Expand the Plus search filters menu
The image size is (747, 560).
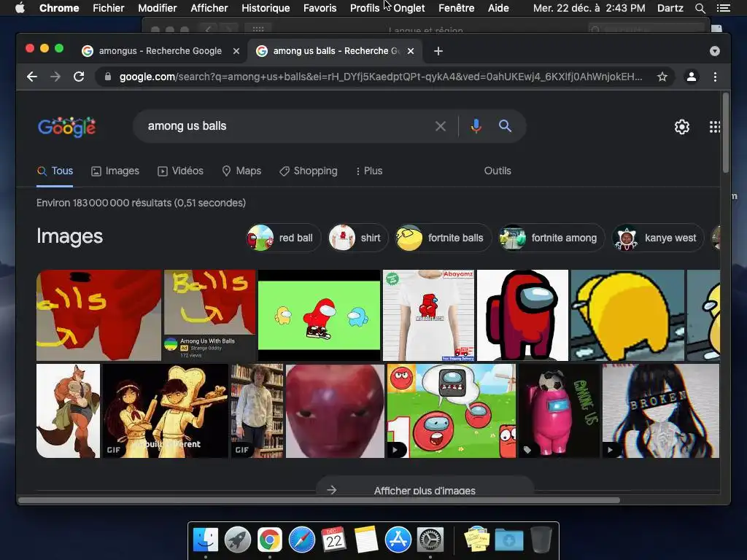pos(369,171)
